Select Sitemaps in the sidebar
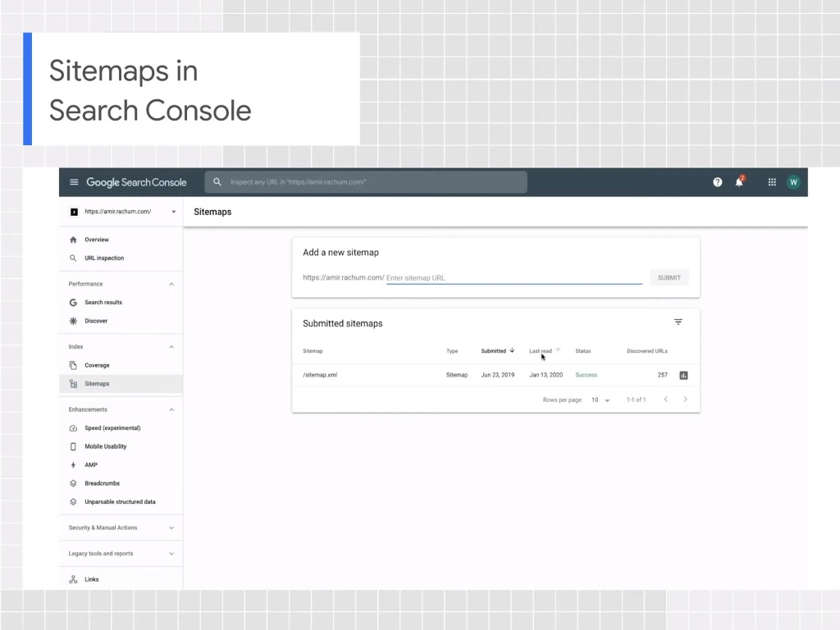Image resolution: width=840 pixels, height=630 pixels. (x=121, y=384)
